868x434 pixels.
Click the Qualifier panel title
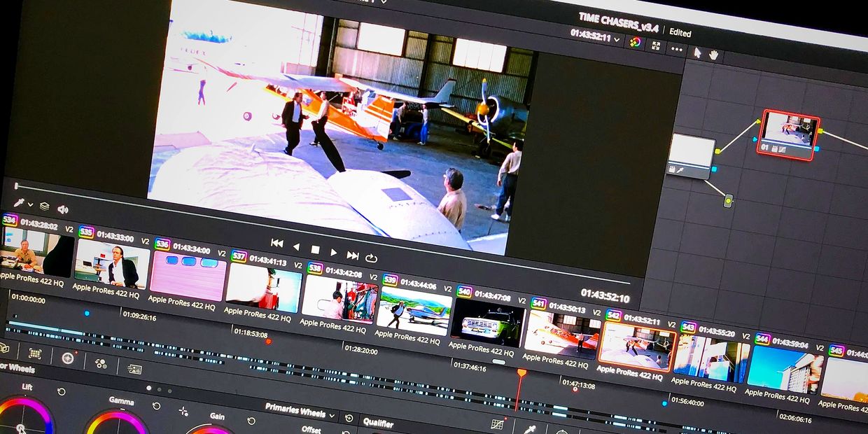[x=379, y=423]
